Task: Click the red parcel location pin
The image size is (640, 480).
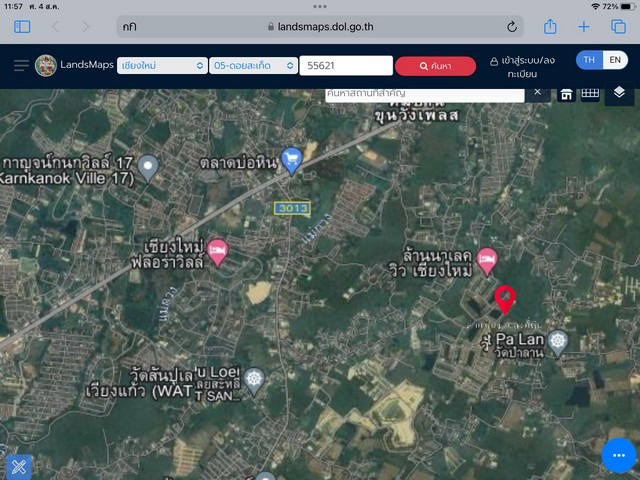Action: (506, 298)
